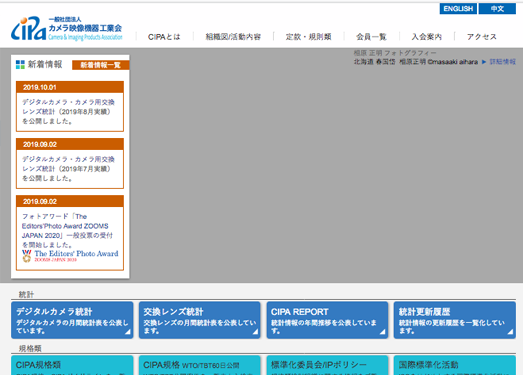Click the 2019.10.01 date header
Screen dimensions: 523x375
click(x=70, y=87)
